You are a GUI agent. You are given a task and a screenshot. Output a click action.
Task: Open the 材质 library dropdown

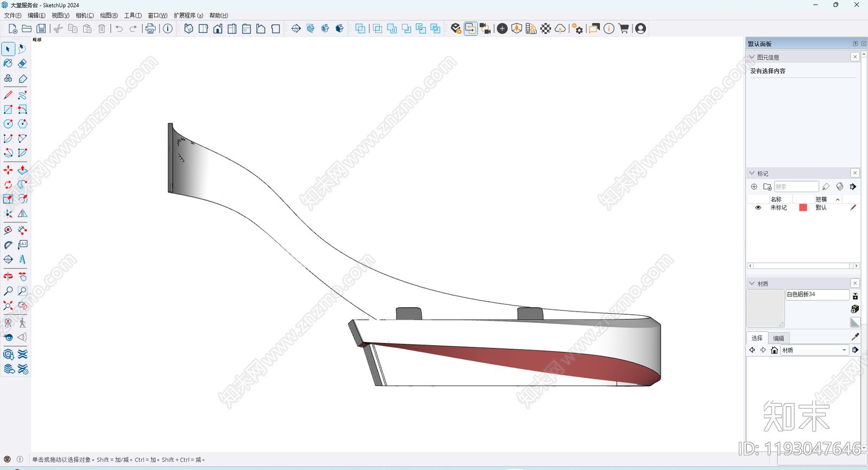[814, 350]
